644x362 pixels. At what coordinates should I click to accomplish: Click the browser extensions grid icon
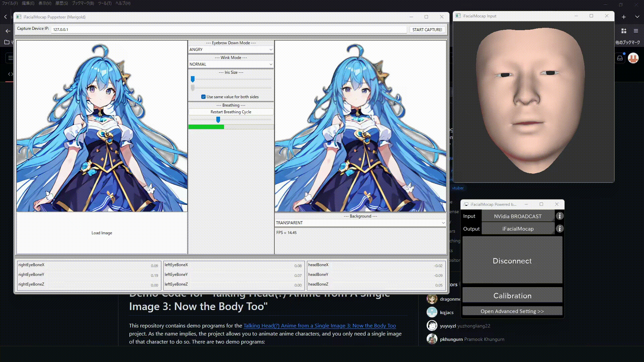click(624, 31)
